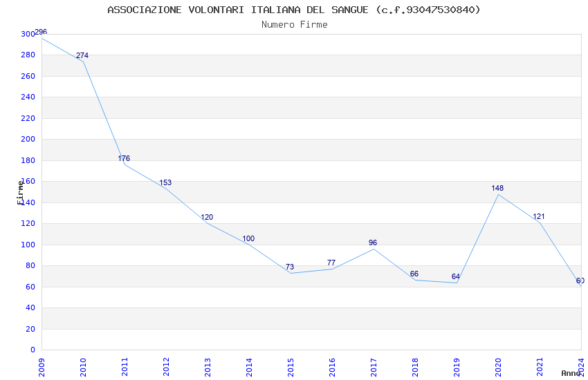Click the y-axis tick 240

[28, 97]
